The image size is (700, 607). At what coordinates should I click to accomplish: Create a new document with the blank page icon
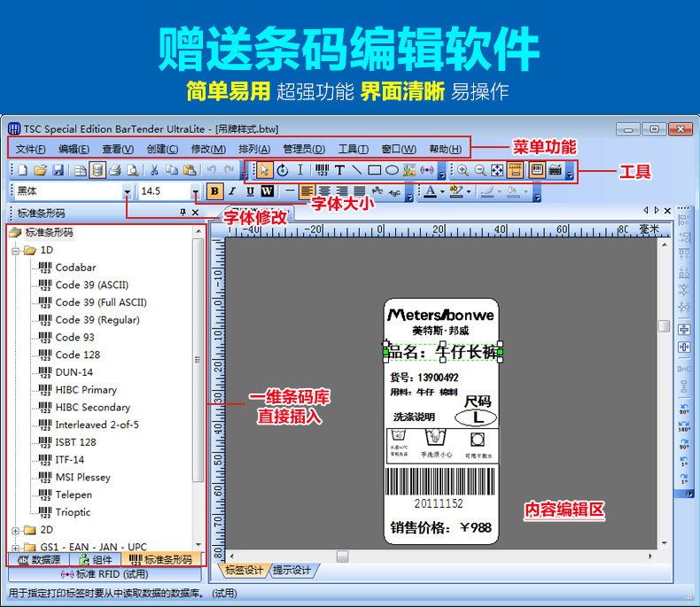(x=23, y=170)
